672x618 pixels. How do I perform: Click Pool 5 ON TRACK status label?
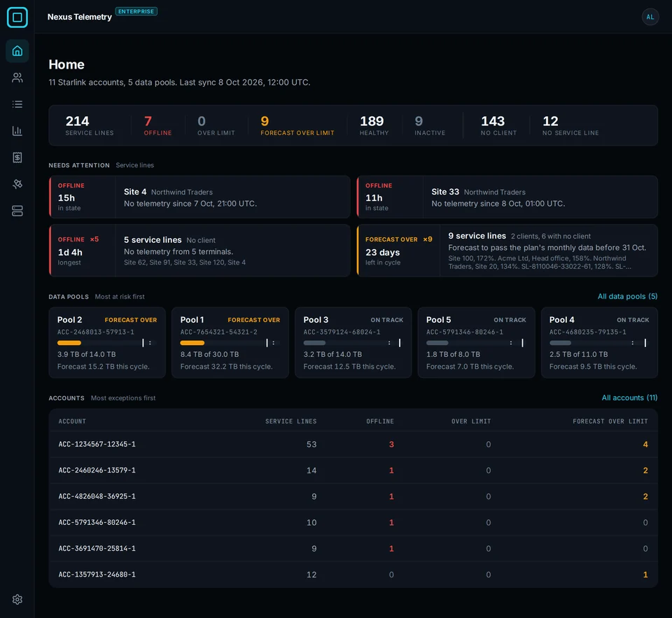click(510, 320)
